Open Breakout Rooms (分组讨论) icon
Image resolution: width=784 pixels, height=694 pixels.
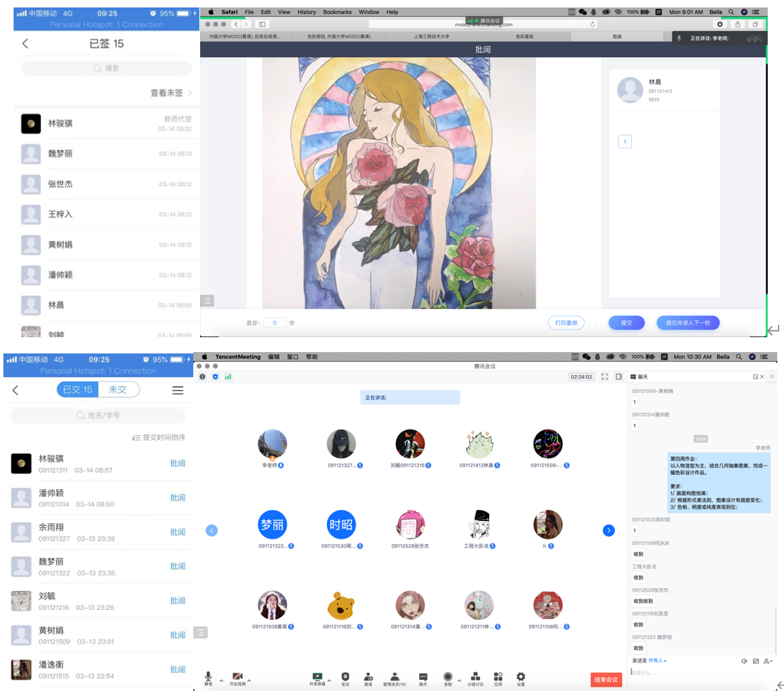point(475,676)
